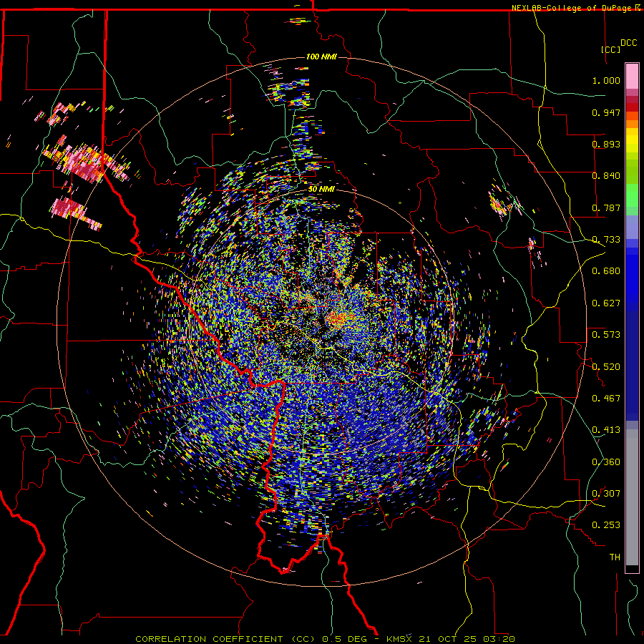Click the 0.467 scale value
The width and height of the screenshot is (644, 644).
606,399
